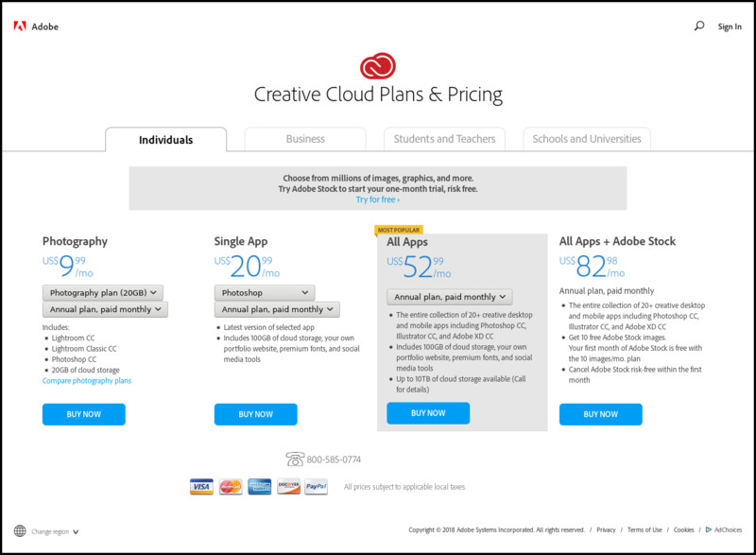
Task: Buy the All Apps plan
Action: point(428,413)
